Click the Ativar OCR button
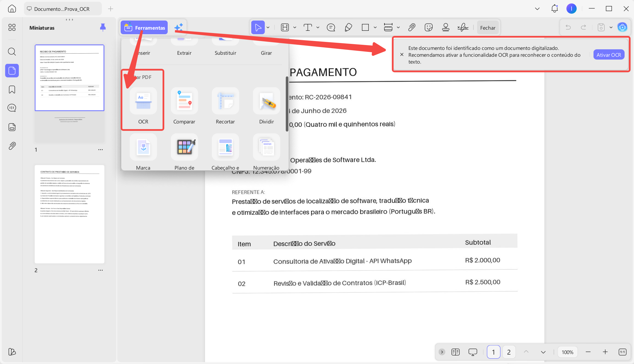This screenshot has width=634, height=364. (x=609, y=55)
